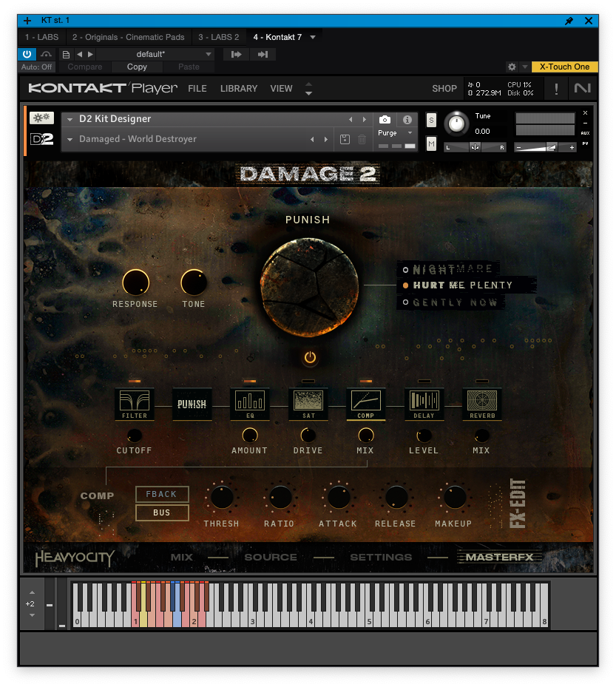616x687 pixels.
Task: Solo the instrument with S button
Action: (x=431, y=120)
